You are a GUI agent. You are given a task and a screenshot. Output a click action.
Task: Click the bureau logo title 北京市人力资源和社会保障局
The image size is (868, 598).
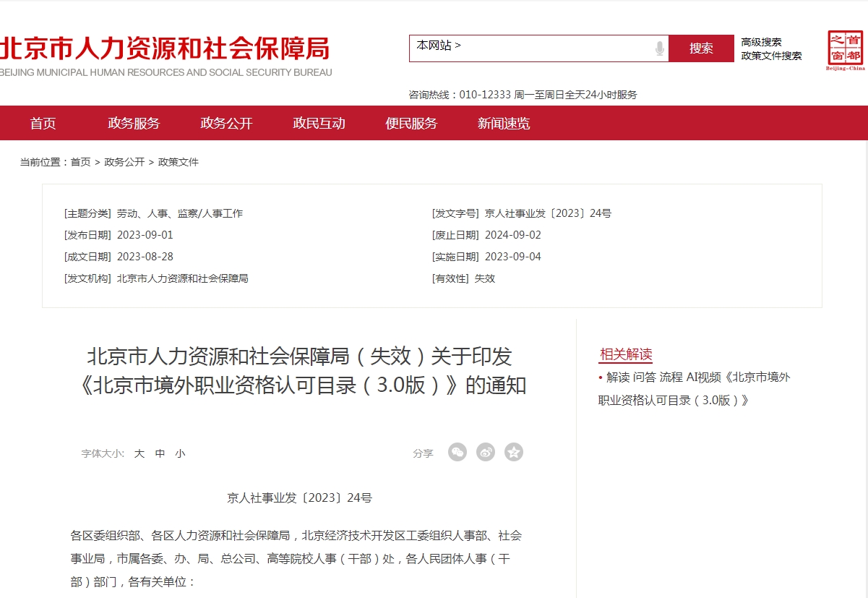165,48
